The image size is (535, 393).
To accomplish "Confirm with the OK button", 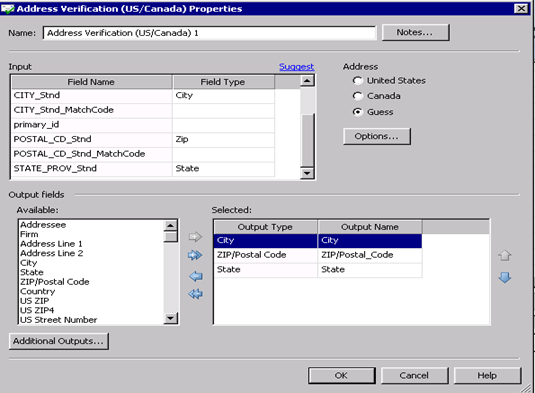I will tap(342, 376).
